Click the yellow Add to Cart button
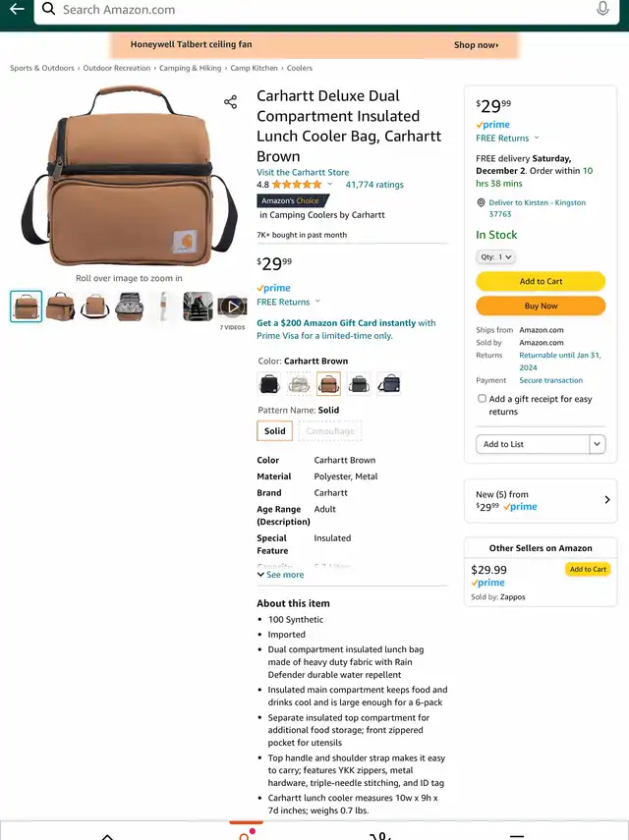 [x=541, y=281]
